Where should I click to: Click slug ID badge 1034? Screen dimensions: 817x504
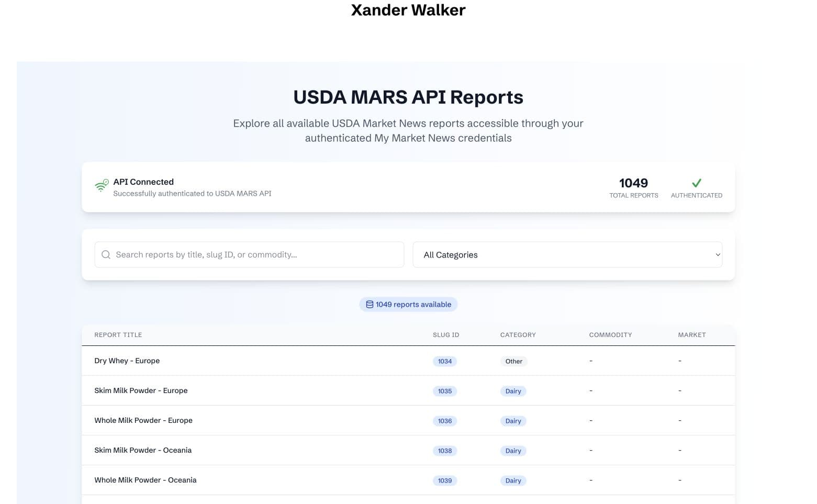tap(445, 362)
